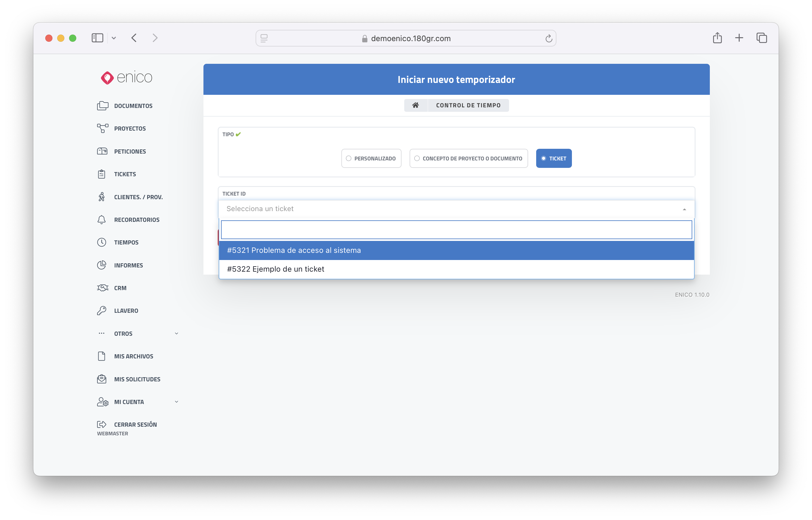Click the CRM handshake icon
This screenshot has height=520, width=812.
pyautogui.click(x=102, y=288)
